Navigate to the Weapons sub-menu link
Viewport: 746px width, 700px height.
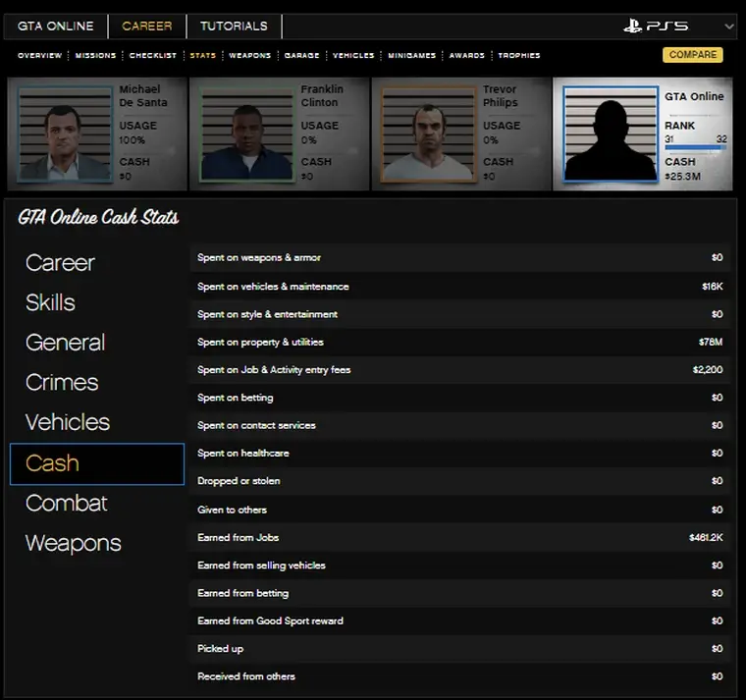point(249,56)
